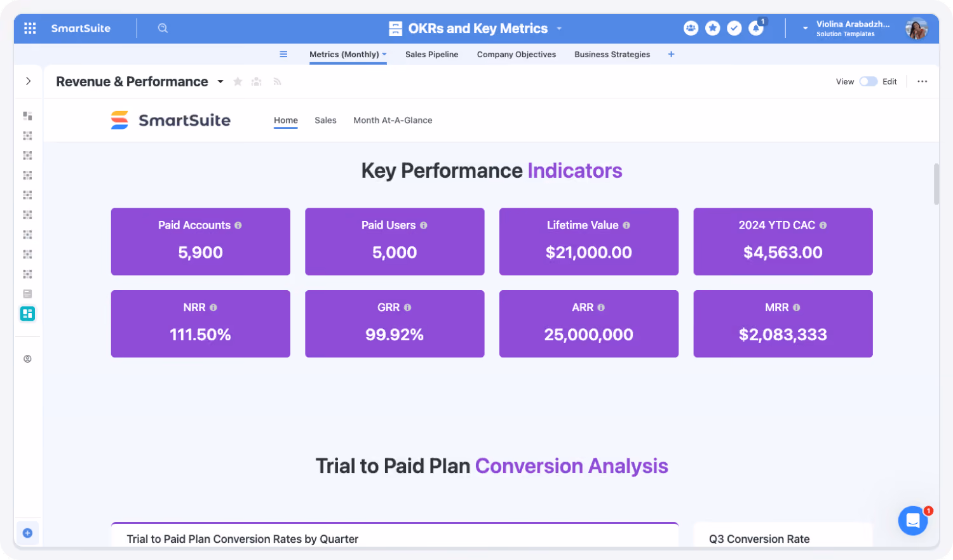
Task: Click the 25,000,000 ARR value
Action: pos(589,335)
